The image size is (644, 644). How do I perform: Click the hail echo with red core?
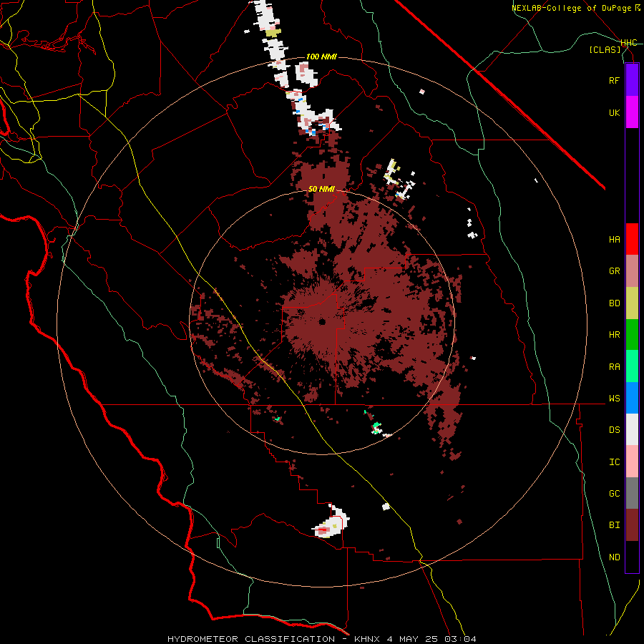331,522
